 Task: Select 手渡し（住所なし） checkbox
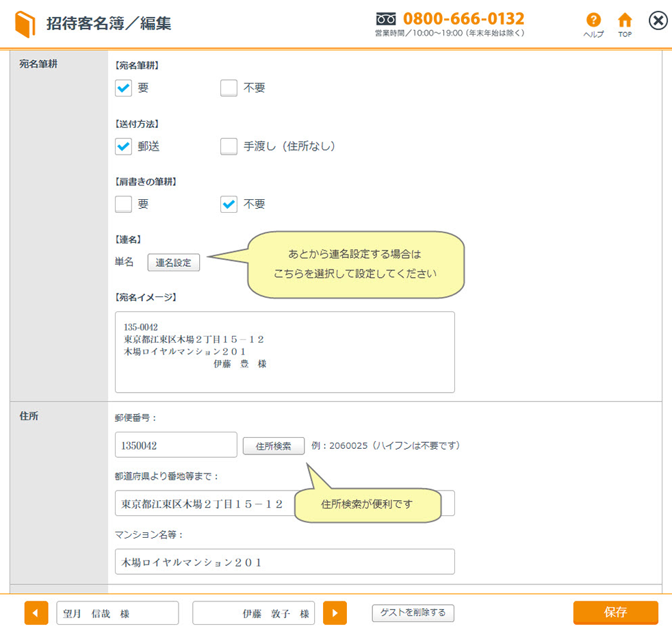(x=229, y=146)
